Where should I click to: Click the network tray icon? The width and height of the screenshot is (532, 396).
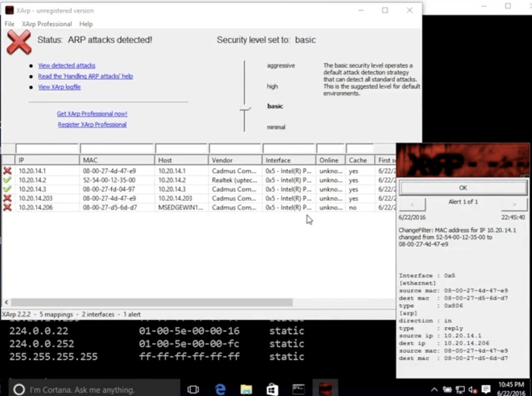(x=460, y=390)
